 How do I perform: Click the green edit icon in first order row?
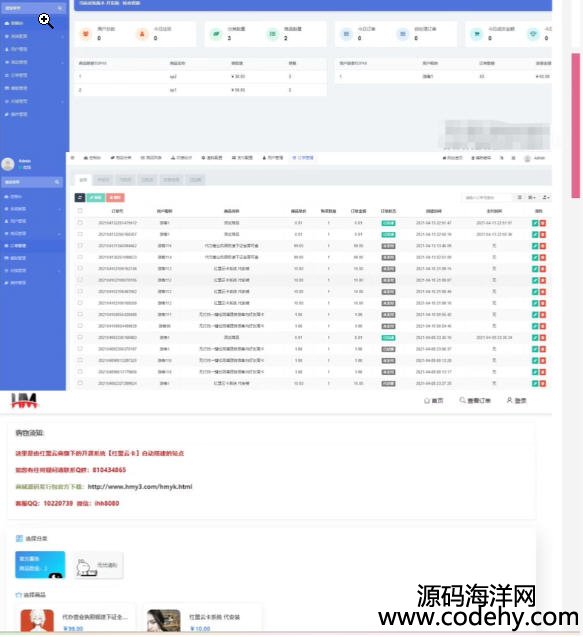pos(535,223)
